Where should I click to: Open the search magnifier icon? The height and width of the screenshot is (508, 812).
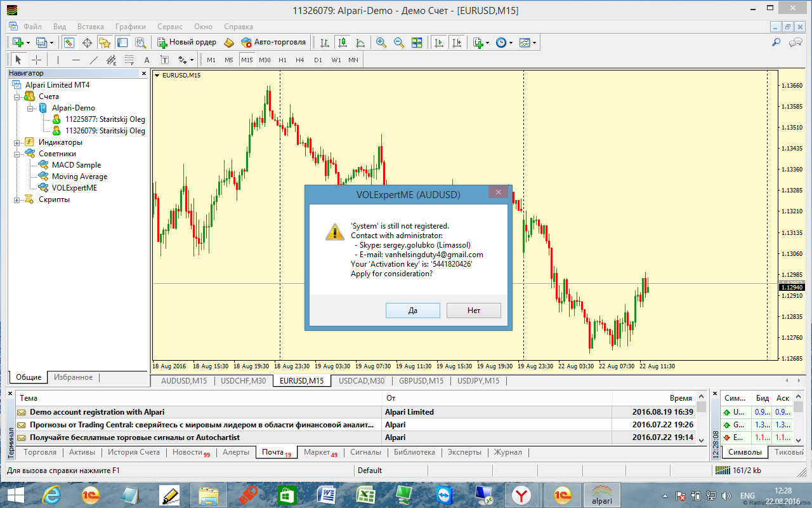(775, 43)
